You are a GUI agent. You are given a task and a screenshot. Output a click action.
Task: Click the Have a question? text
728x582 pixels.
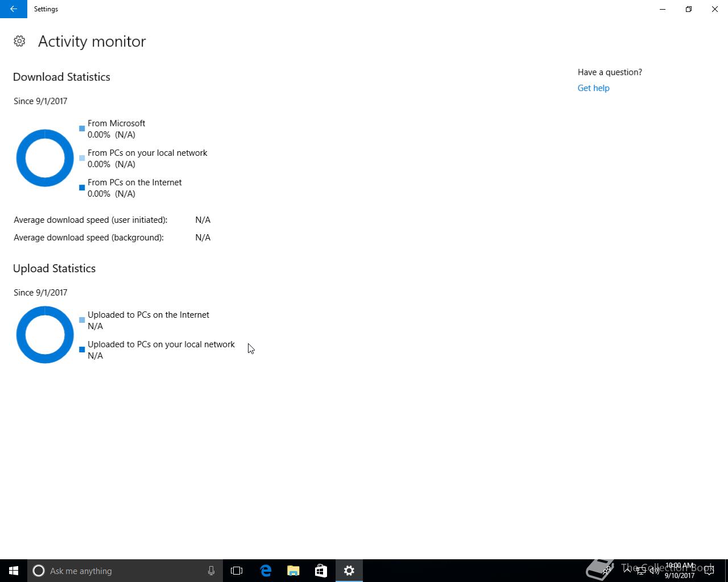pos(610,72)
